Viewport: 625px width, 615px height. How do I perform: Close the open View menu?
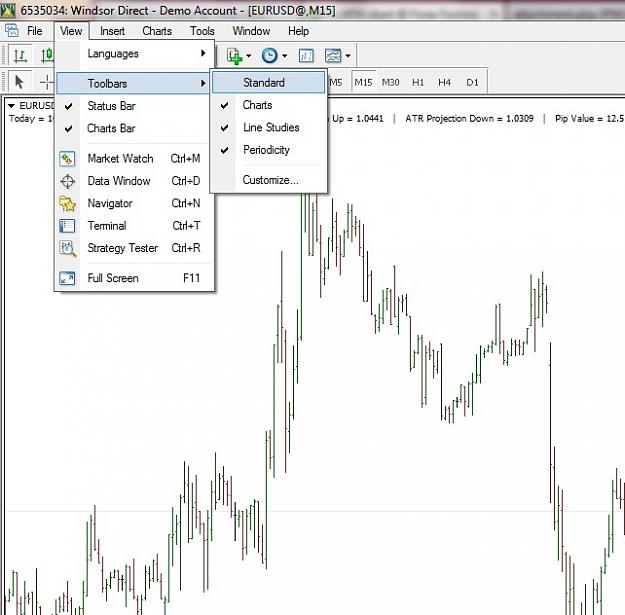click(x=71, y=31)
